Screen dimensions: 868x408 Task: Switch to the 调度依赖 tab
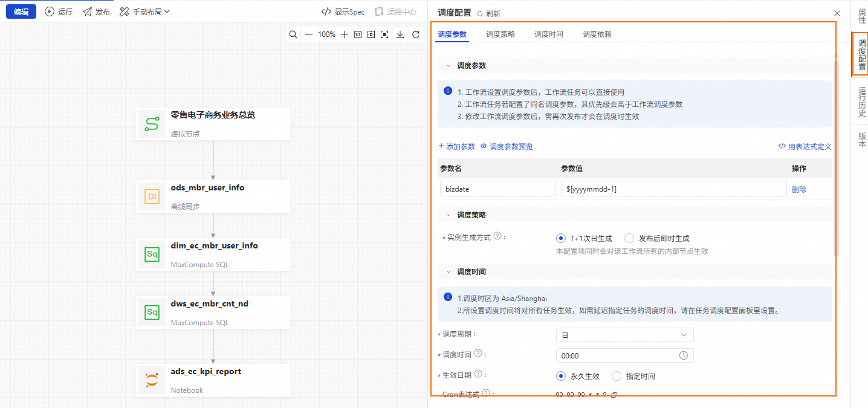pos(597,34)
